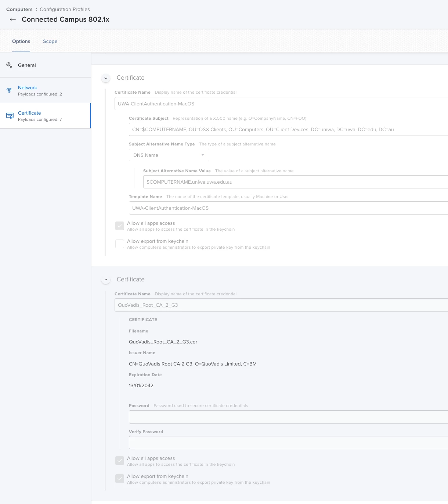Click the expiration date 13/01/2042
The width and height of the screenshot is (448, 504).
141,385
